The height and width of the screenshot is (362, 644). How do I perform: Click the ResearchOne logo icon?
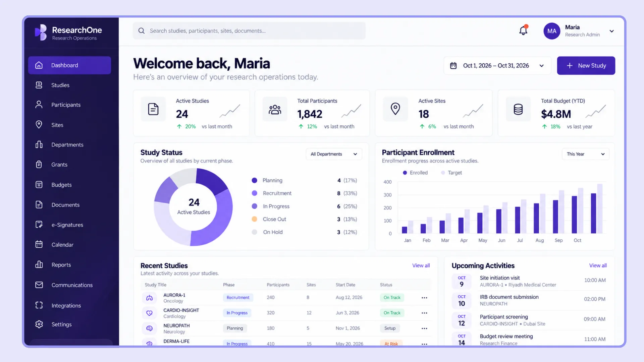coord(41,33)
